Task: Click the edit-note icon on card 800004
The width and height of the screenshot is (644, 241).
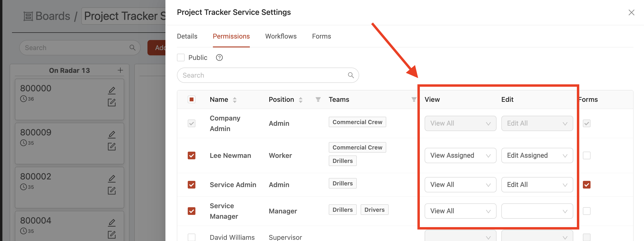Action: pos(112,235)
